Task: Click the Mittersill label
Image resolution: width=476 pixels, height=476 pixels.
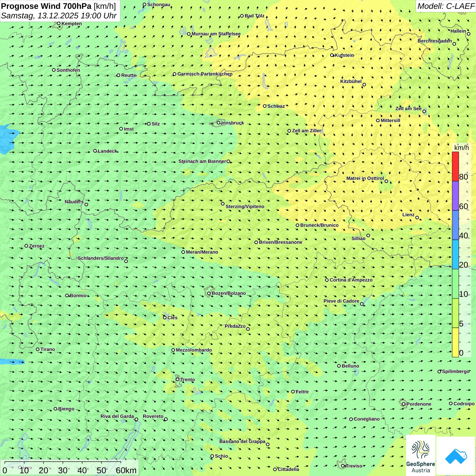Action: pyautogui.click(x=390, y=120)
